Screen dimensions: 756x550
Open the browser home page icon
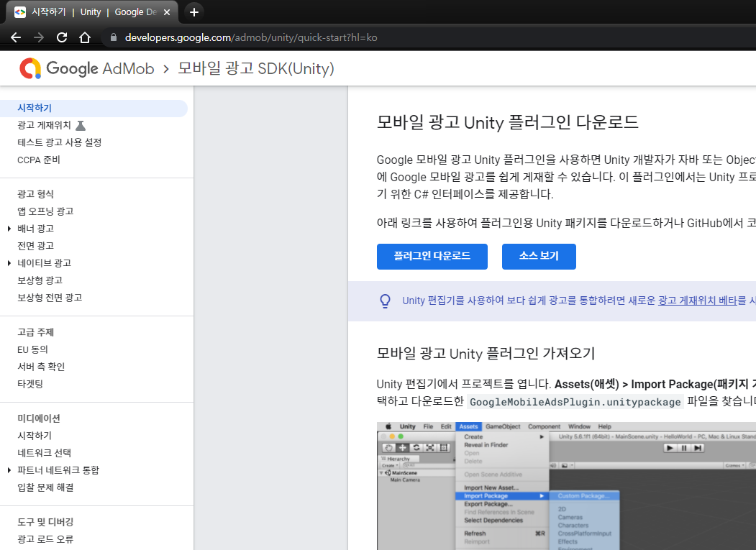[x=85, y=37]
